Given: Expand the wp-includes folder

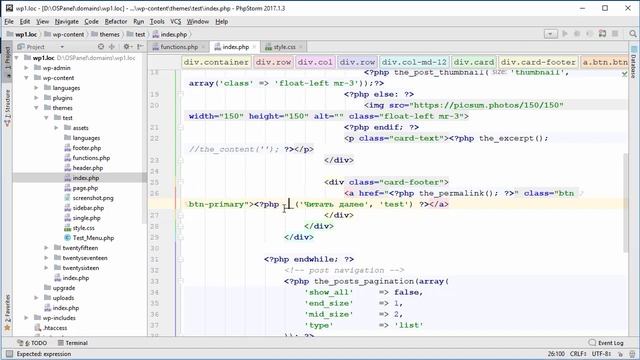Looking at the screenshot, I should click(27, 318).
